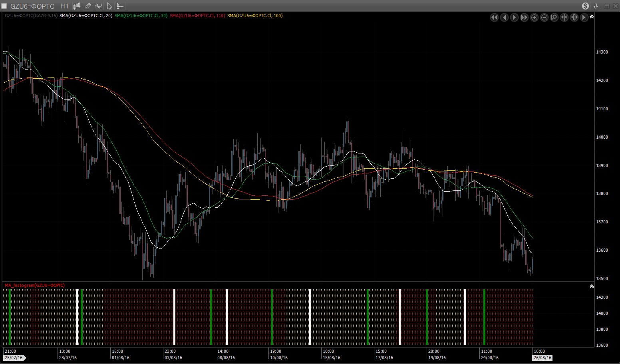Click the dollar sign icon
620x364 pixels.
pyautogui.click(x=585, y=6)
